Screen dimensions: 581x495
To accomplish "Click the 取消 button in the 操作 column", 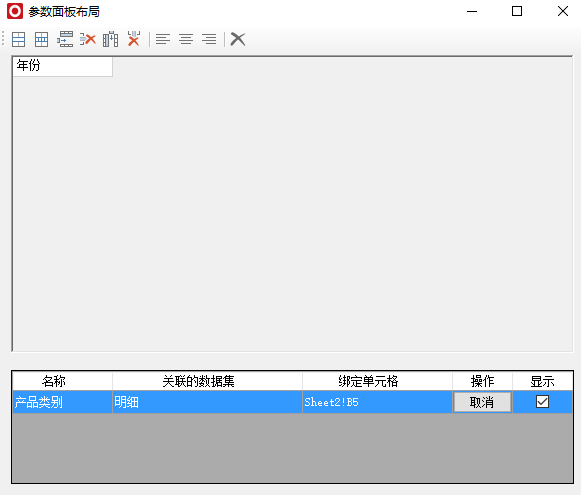I will (482, 402).
